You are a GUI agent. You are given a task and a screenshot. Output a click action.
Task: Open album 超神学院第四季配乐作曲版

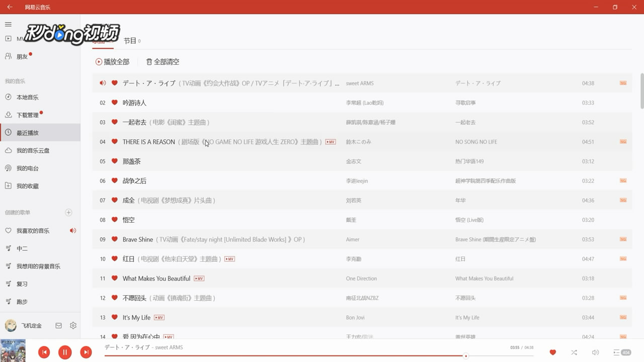(x=486, y=181)
